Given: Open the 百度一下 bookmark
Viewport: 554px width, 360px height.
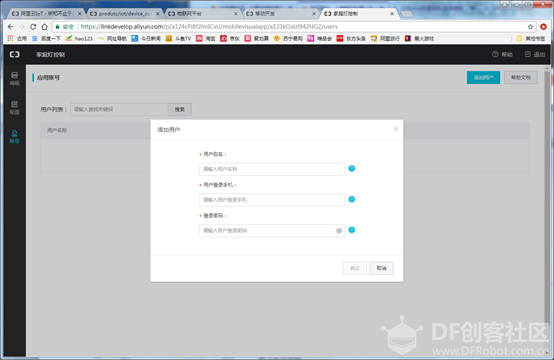Looking at the screenshot, I should coord(46,39).
